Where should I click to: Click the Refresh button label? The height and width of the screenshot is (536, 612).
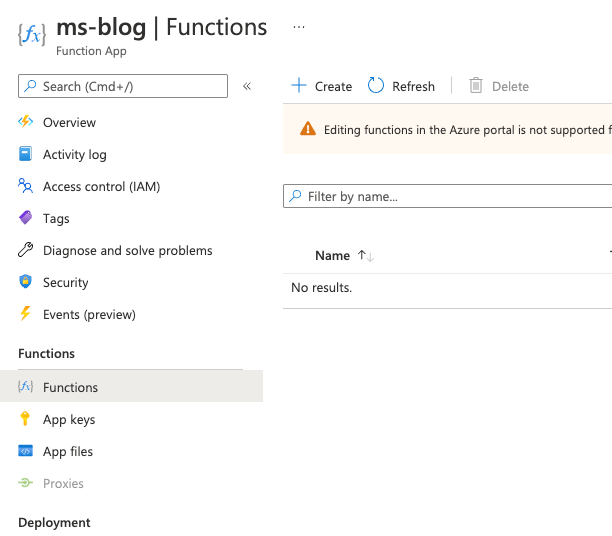(x=413, y=86)
